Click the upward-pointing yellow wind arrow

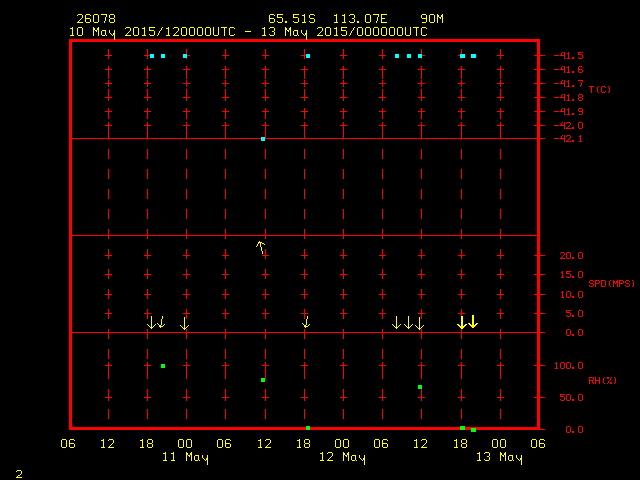click(261, 247)
